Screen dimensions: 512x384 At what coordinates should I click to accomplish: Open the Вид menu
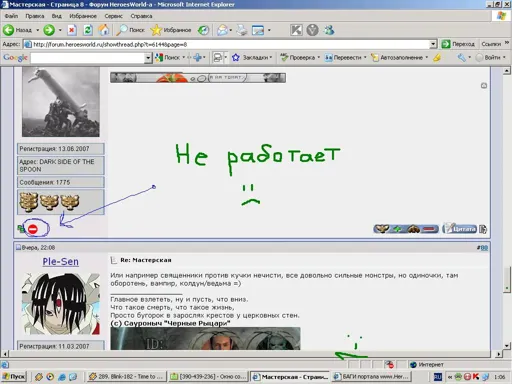pos(56,16)
